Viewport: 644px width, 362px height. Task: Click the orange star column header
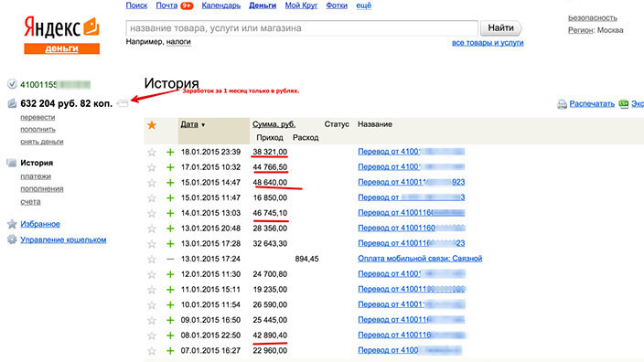point(152,124)
